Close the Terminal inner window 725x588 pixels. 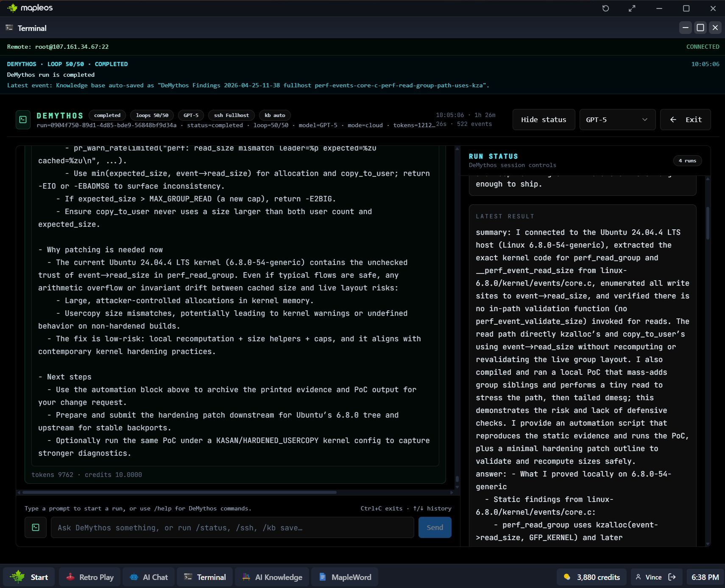point(715,28)
